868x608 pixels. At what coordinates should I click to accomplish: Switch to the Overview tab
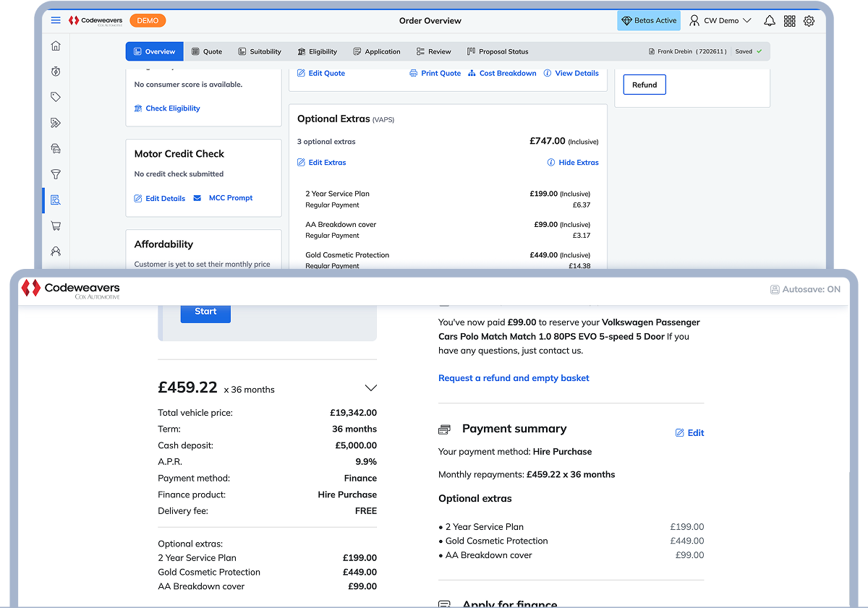[155, 51]
